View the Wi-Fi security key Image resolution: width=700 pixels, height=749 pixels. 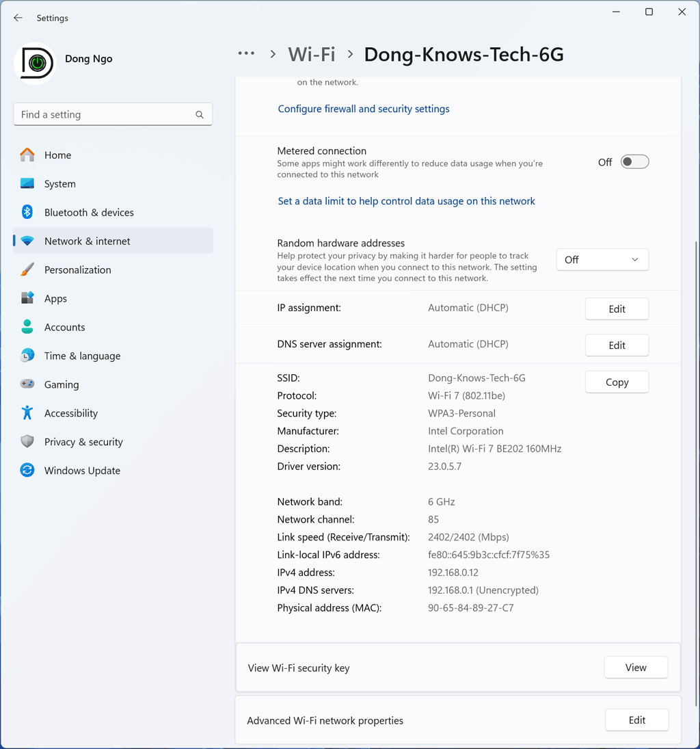tap(636, 668)
